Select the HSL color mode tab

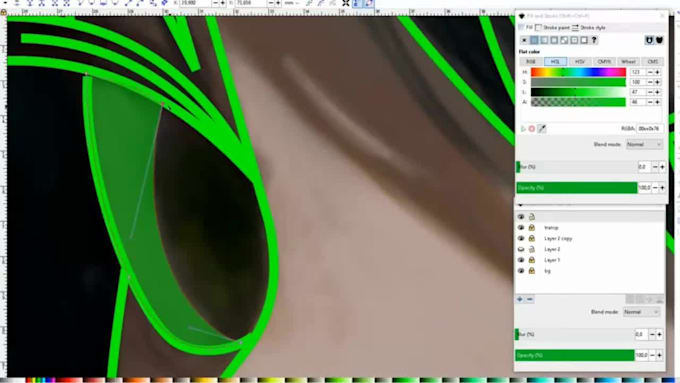pos(555,62)
